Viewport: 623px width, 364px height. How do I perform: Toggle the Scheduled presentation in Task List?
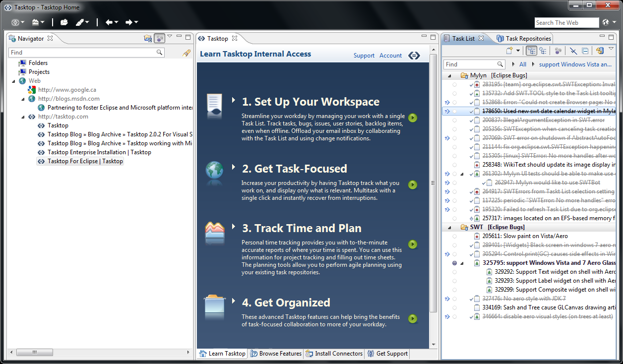coord(543,51)
